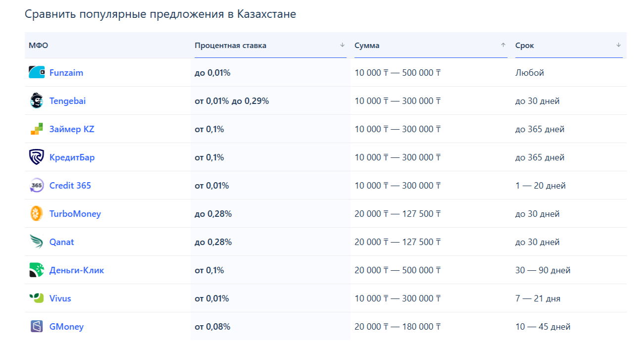Open the Tengebai offer link
This screenshot has height=348, width=644.
67,101
